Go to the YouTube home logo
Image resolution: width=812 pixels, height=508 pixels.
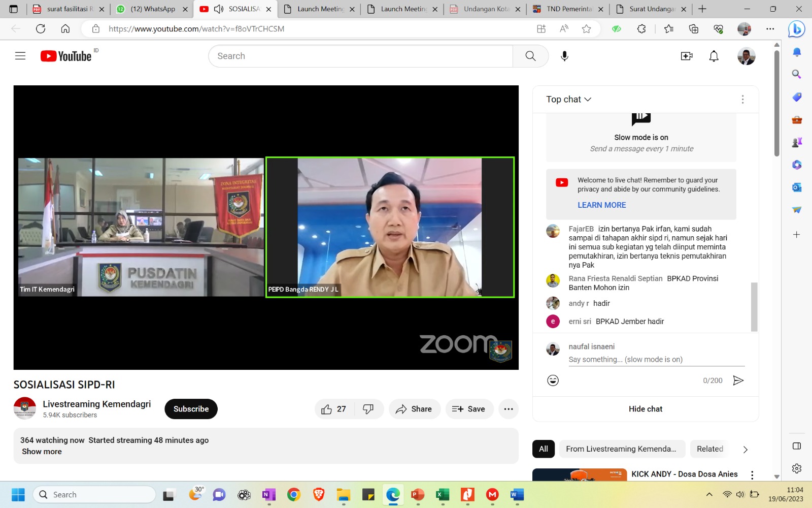tap(66, 56)
